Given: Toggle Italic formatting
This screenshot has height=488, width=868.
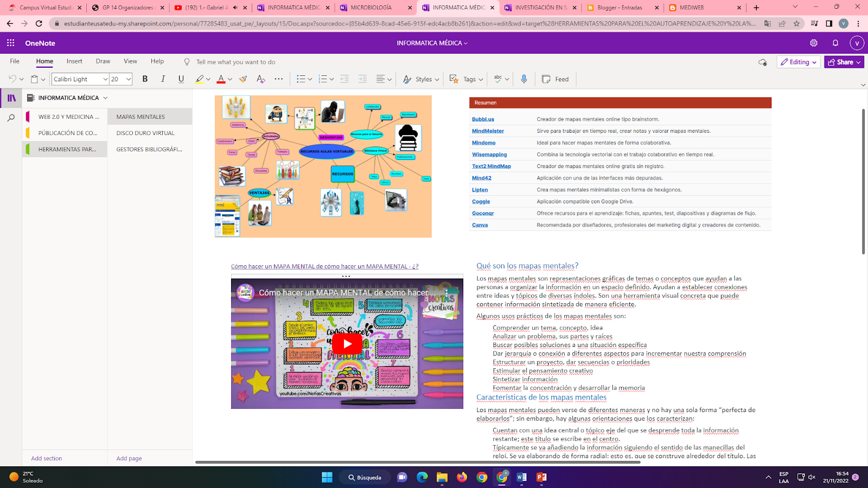Looking at the screenshot, I should (163, 79).
